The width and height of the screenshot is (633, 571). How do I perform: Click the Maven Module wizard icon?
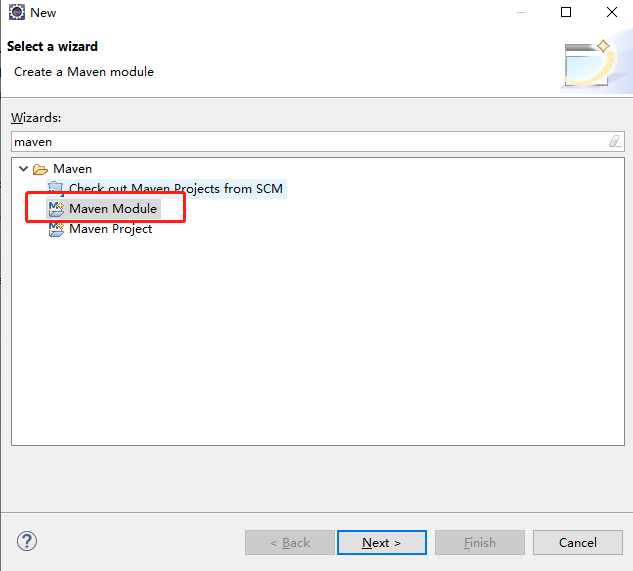pos(56,209)
